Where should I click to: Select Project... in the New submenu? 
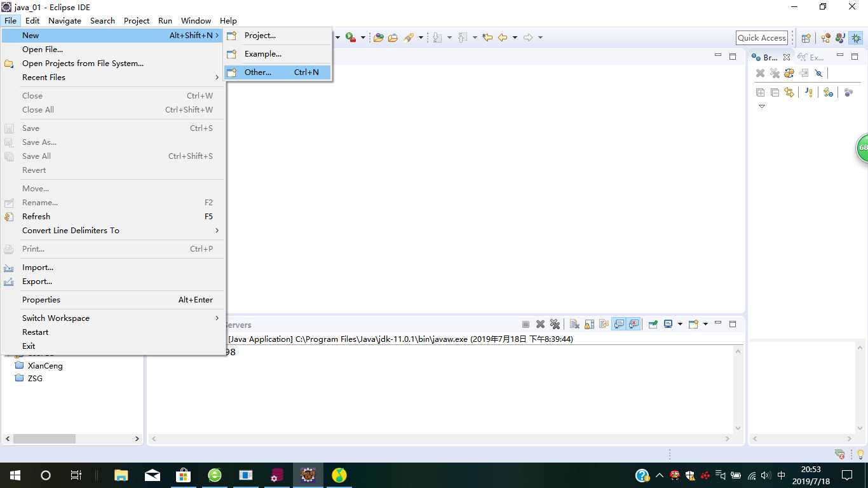(x=278, y=36)
